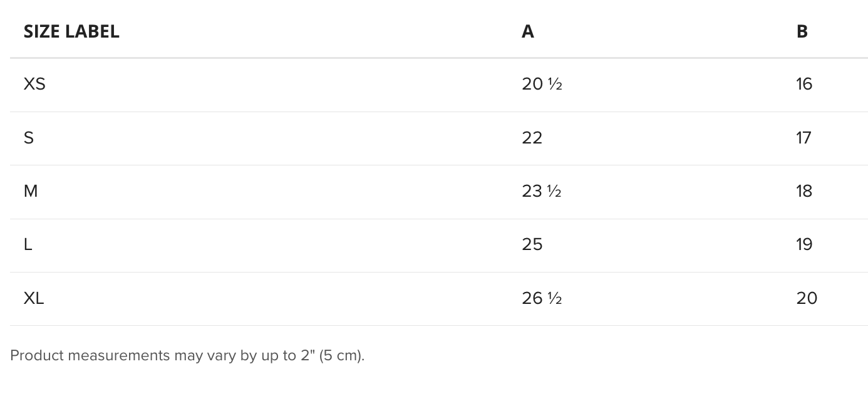
Task: Click the 18 value in column B
Action: tap(805, 191)
